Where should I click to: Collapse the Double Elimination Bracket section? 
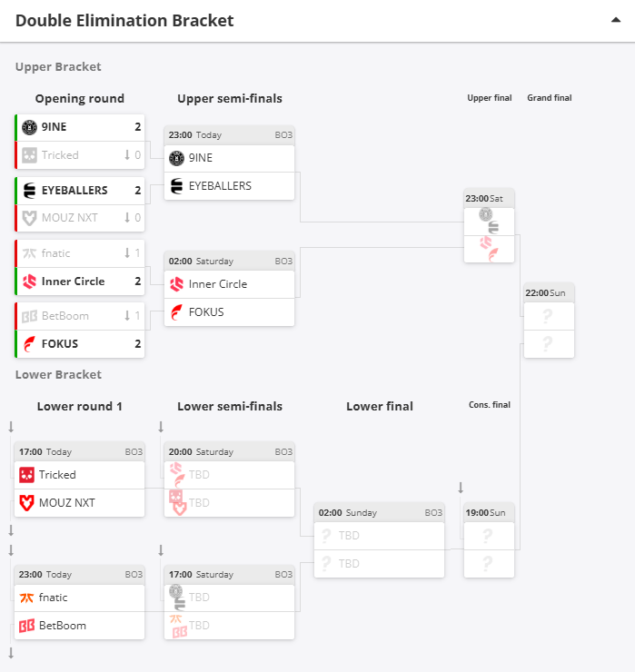coord(616,20)
